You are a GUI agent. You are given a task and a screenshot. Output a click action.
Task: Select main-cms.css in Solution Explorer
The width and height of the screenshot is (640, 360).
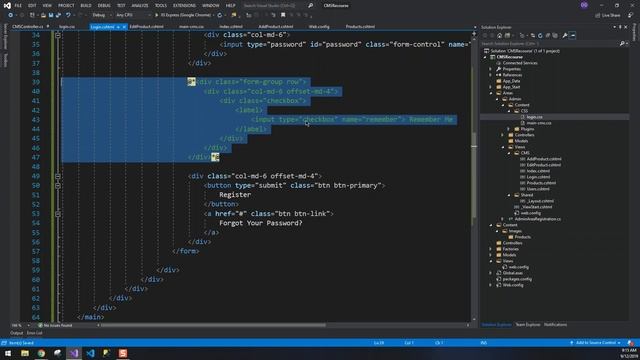tap(539, 123)
